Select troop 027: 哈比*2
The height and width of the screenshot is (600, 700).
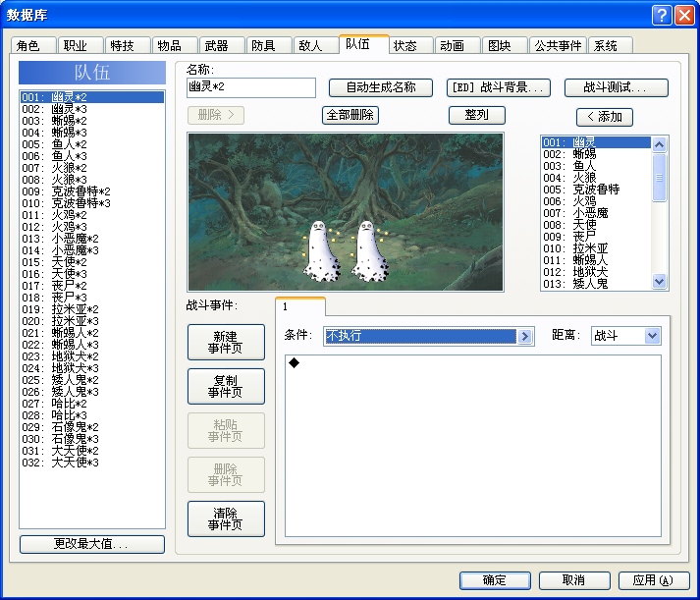(92, 404)
